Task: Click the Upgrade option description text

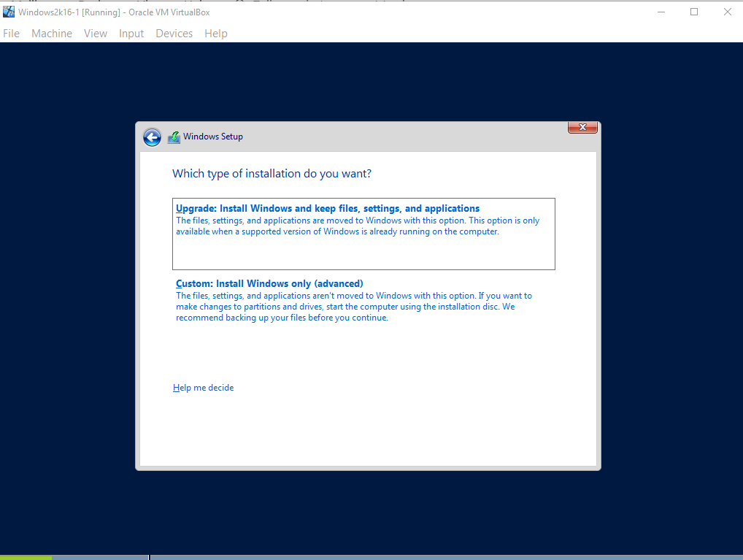Action: click(x=358, y=226)
